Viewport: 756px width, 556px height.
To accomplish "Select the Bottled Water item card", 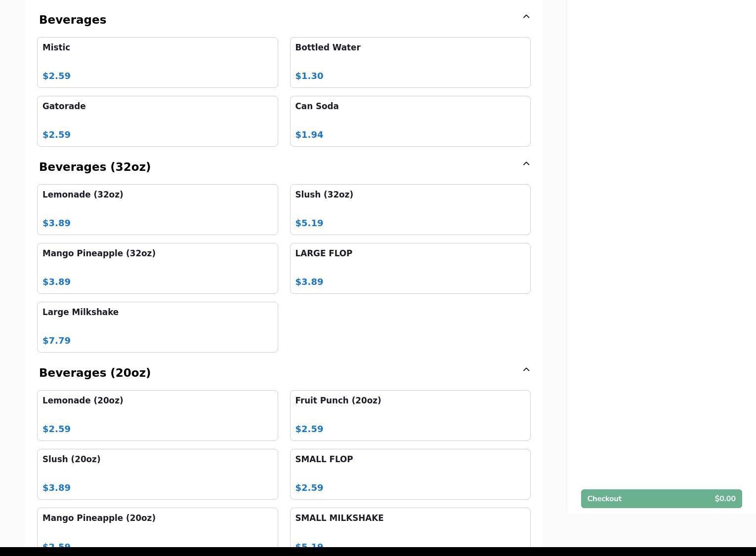I will click(410, 62).
